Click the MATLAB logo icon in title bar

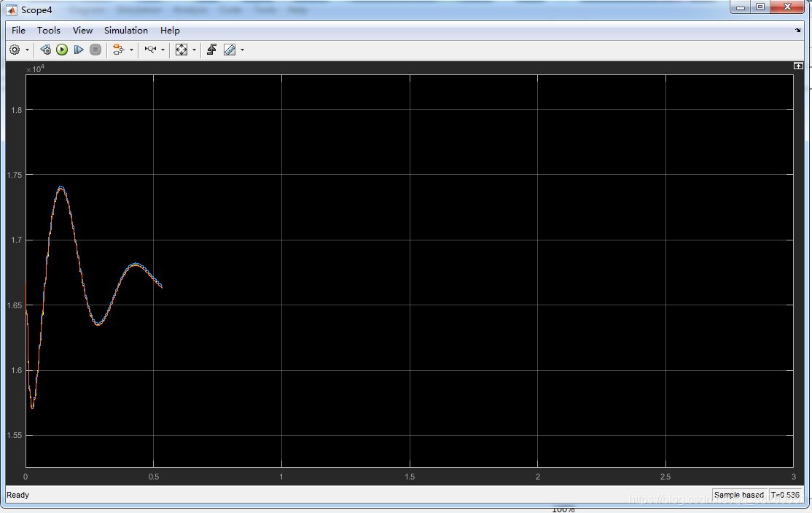(12, 9)
